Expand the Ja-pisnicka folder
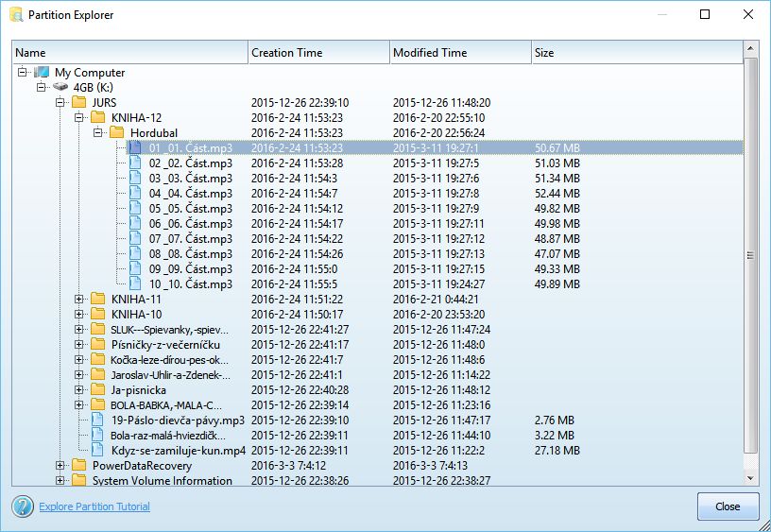This screenshot has height=532, width=771. (x=78, y=390)
